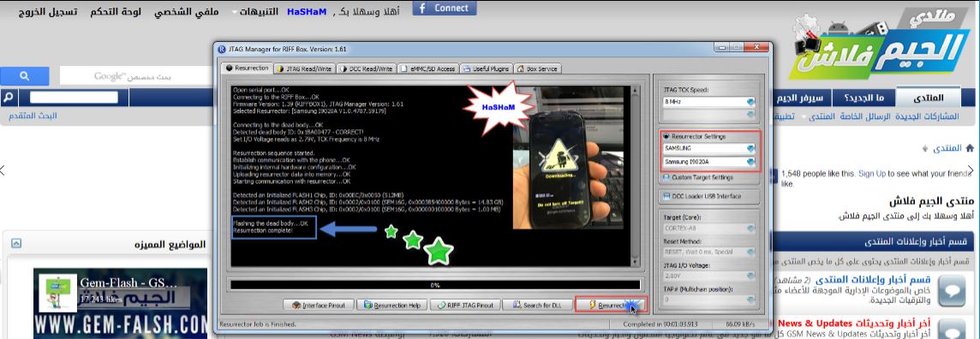The width and height of the screenshot is (980, 339).
Task: Open the المشاركات الجديدة new posts link
Action: point(927,116)
